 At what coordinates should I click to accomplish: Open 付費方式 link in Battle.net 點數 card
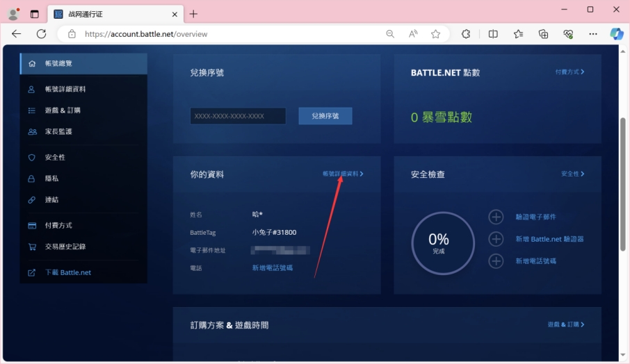pos(570,72)
